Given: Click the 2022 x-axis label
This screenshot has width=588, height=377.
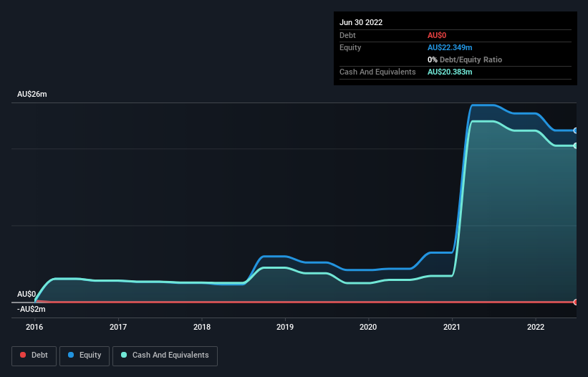Looking at the screenshot, I should tap(536, 327).
